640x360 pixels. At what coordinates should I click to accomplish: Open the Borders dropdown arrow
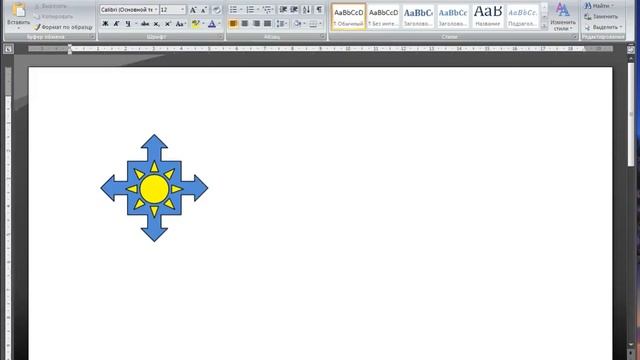(321, 24)
